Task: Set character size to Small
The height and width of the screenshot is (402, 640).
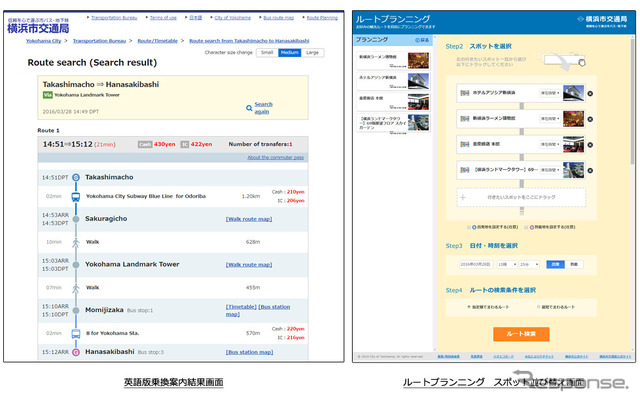Action: pyautogui.click(x=267, y=53)
